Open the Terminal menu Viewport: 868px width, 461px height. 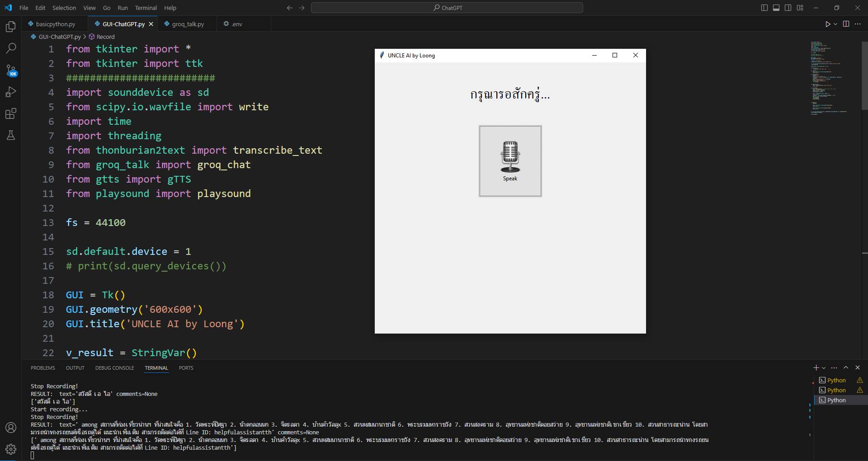(x=146, y=8)
